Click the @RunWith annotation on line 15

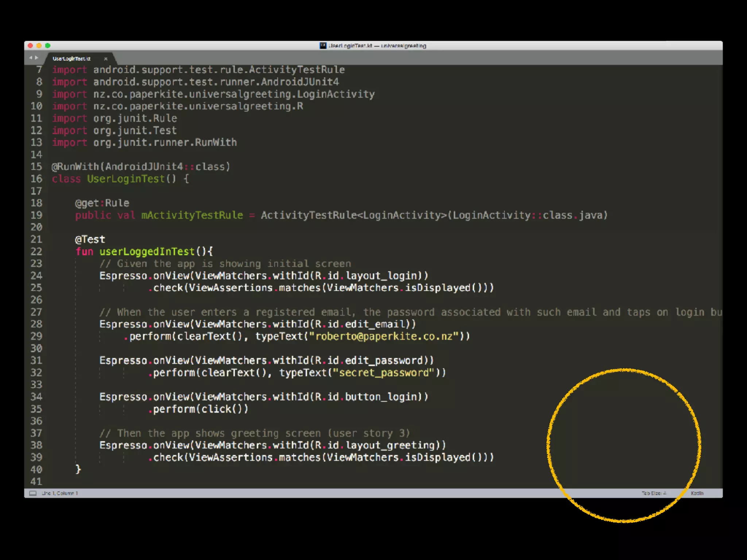coord(76,167)
